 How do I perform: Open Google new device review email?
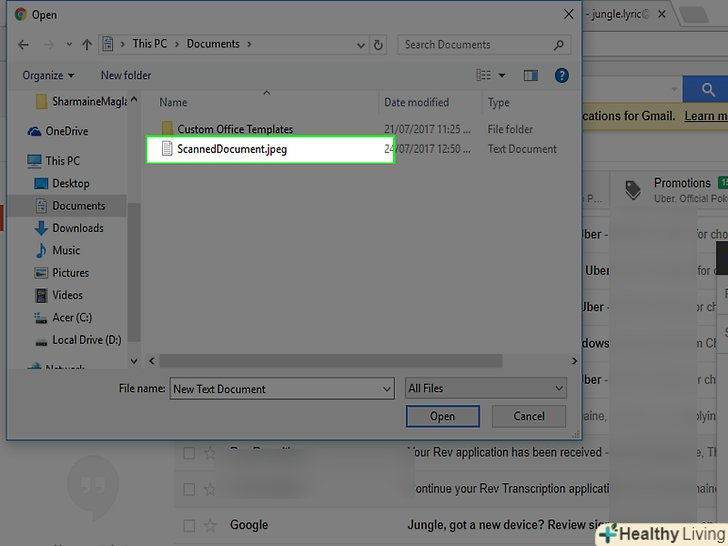coord(508,525)
